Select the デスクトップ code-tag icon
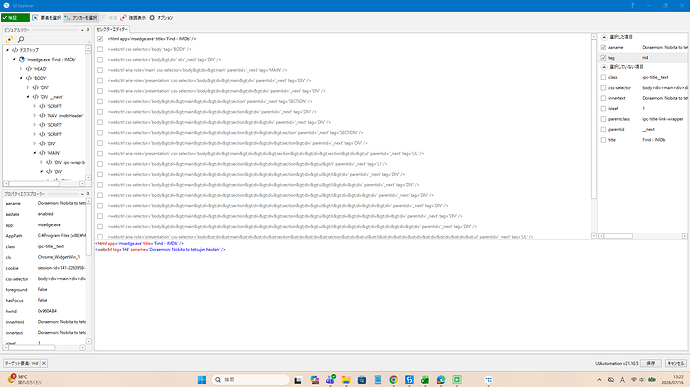The height and width of the screenshot is (387, 690). click(15, 50)
